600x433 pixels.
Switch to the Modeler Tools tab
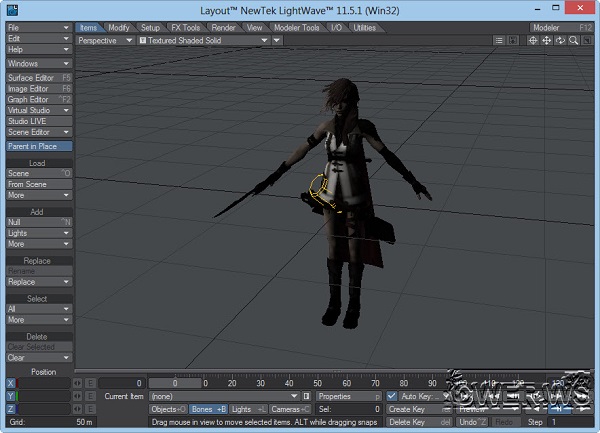(x=297, y=28)
